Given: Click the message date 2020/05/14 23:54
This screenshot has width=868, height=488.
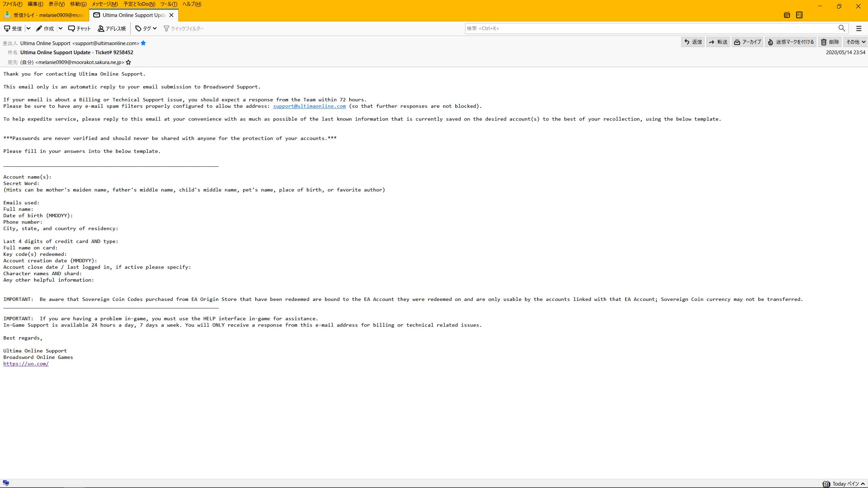Looking at the screenshot, I should tap(845, 53).
